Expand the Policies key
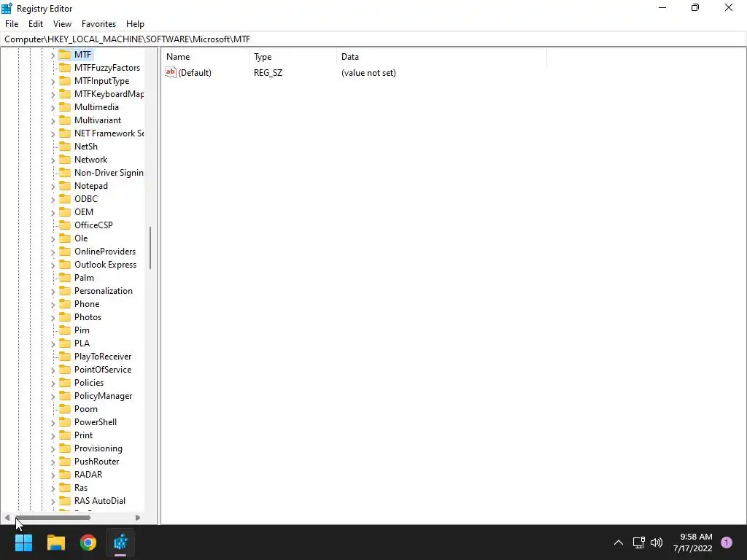This screenshot has height=560, width=747. [53, 384]
